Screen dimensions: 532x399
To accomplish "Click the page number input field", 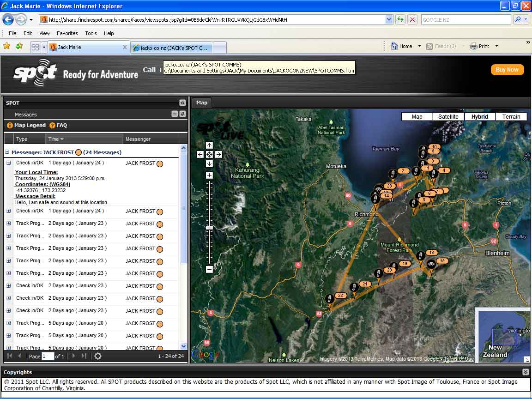I will pyautogui.click(x=48, y=356).
